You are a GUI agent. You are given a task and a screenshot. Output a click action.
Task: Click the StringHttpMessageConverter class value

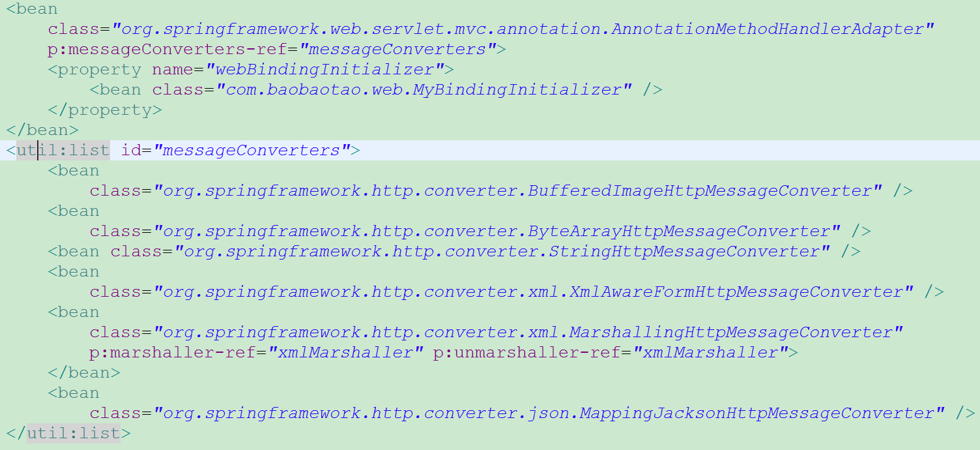tap(502, 252)
